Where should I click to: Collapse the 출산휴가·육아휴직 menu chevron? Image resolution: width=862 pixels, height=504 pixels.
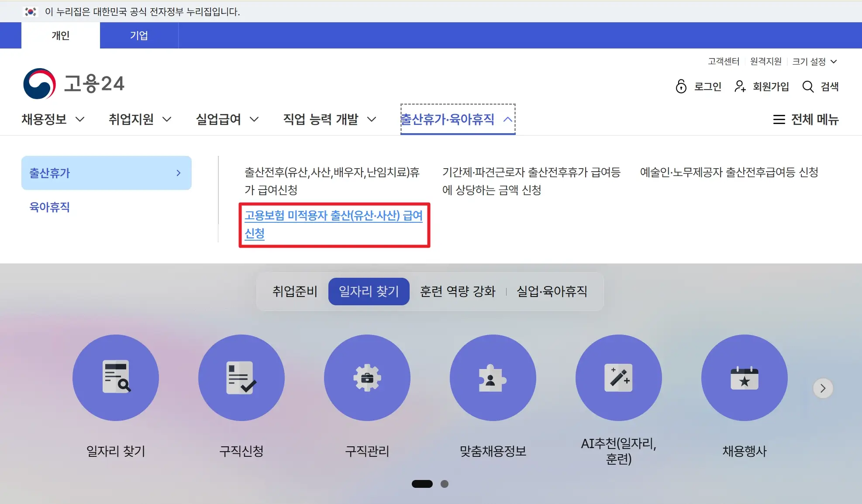[508, 119]
